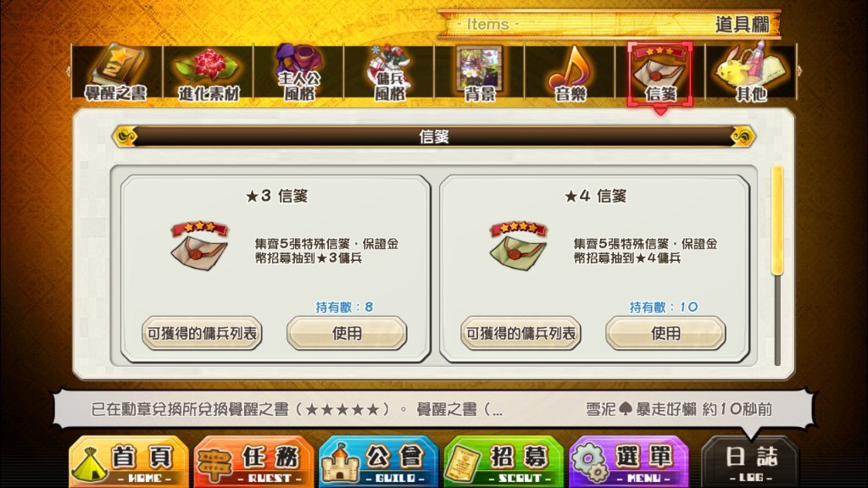Use the ★3 信箋 letter
Screen dimensions: 868x488
347,333
